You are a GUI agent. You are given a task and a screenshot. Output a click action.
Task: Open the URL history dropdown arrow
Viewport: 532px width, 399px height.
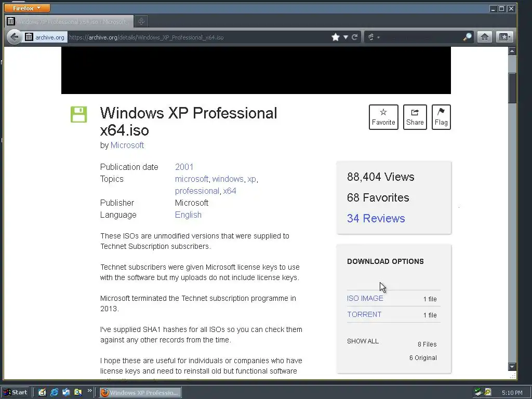(345, 37)
